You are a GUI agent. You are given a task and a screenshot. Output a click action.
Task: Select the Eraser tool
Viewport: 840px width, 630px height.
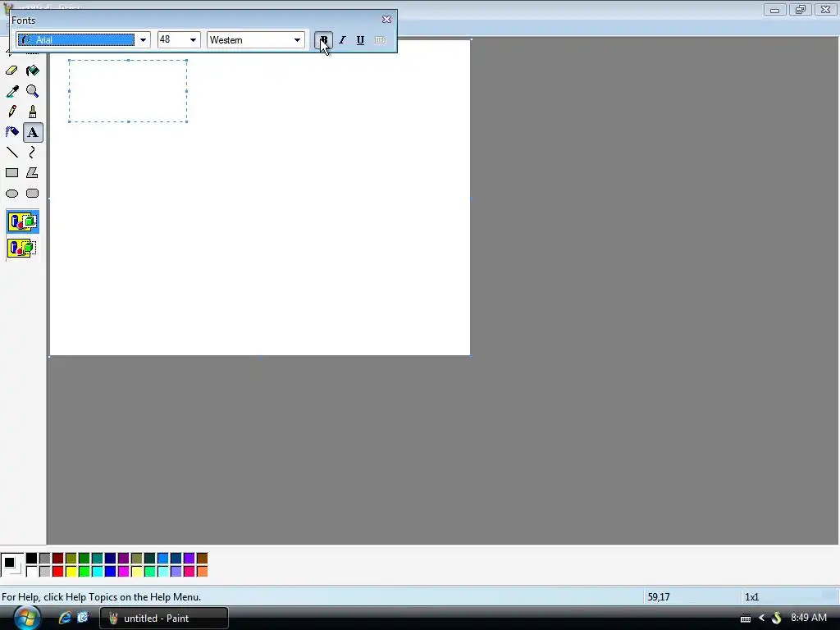click(x=11, y=71)
